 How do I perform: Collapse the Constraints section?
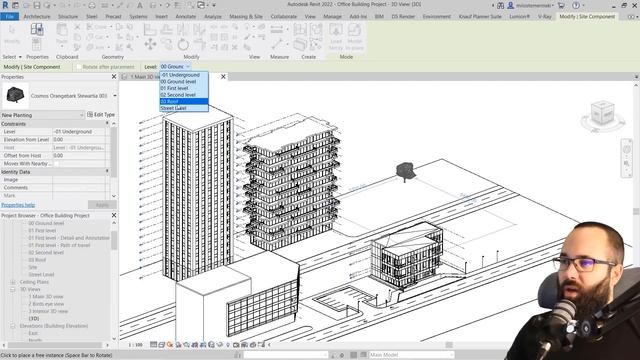[108, 123]
